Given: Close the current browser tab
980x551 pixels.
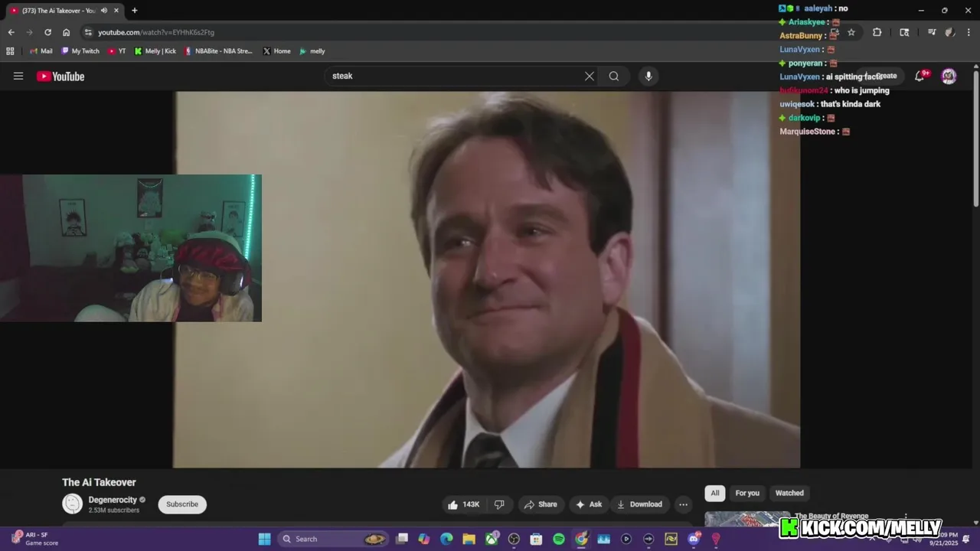Looking at the screenshot, I should (x=116, y=11).
